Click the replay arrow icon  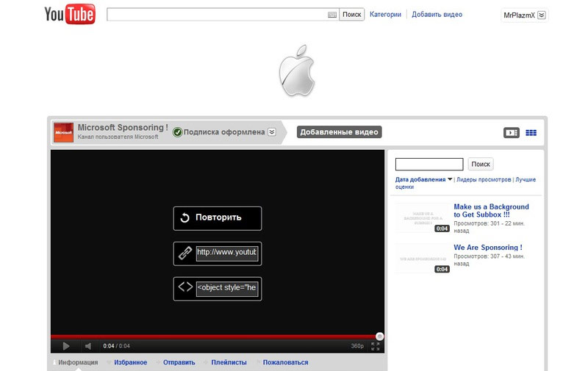(x=185, y=217)
